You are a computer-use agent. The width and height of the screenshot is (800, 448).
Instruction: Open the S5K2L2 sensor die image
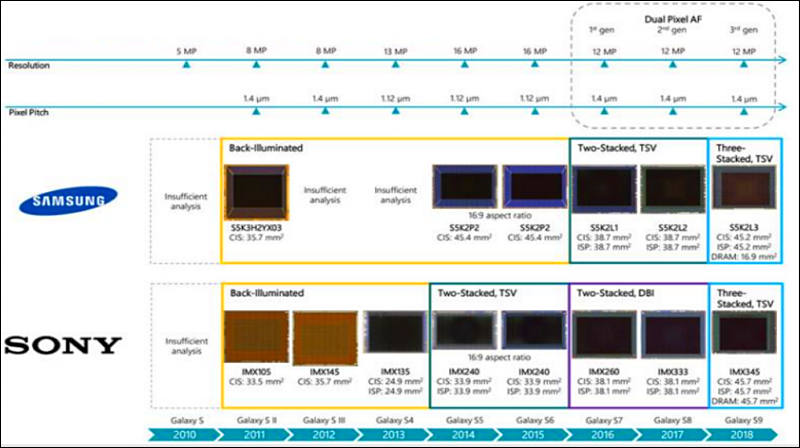pos(672,189)
